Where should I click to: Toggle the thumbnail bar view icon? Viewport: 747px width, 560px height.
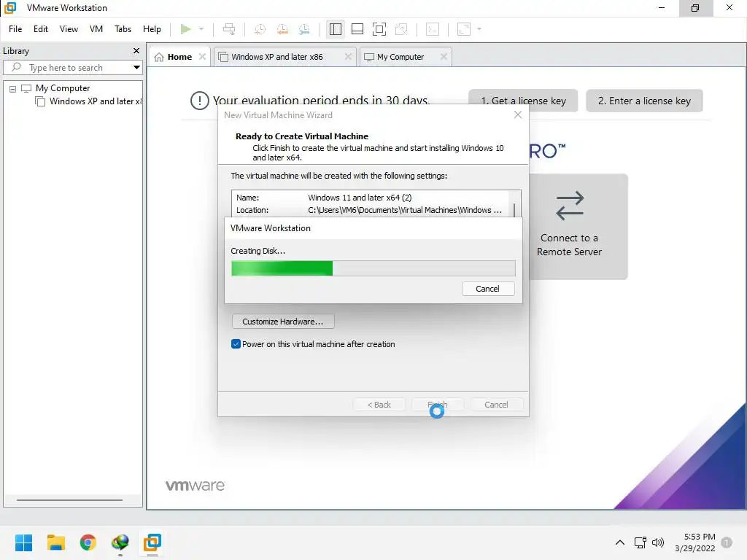click(x=357, y=29)
